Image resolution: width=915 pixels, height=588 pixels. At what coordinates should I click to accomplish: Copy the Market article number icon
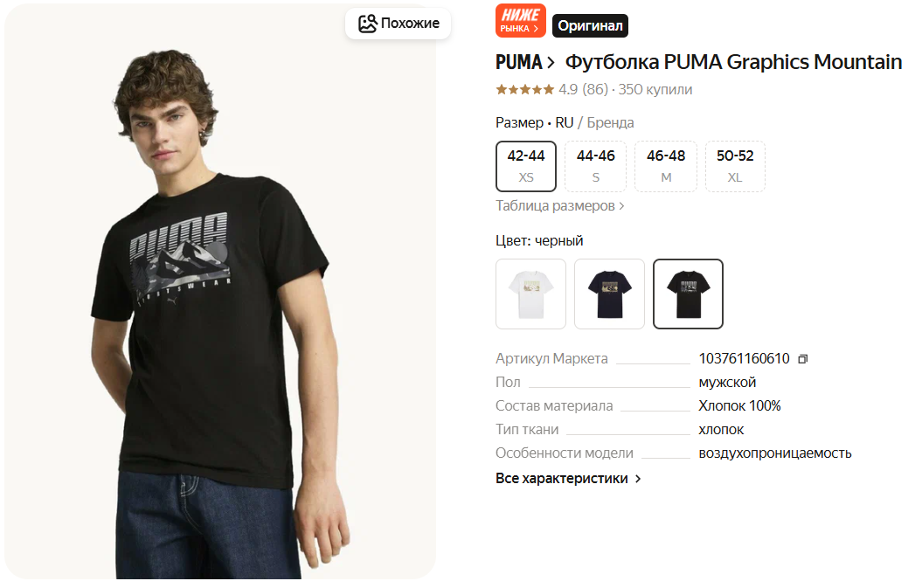(803, 359)
